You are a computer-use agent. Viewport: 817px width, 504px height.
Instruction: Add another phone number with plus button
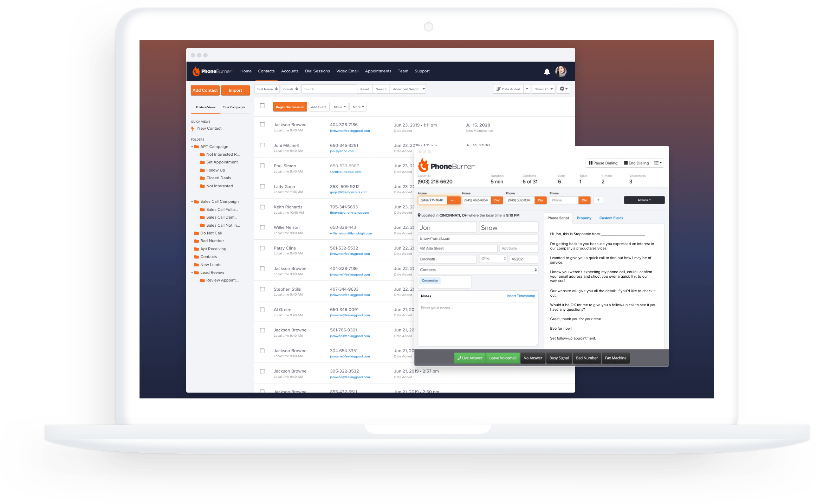tap(598, 200)
